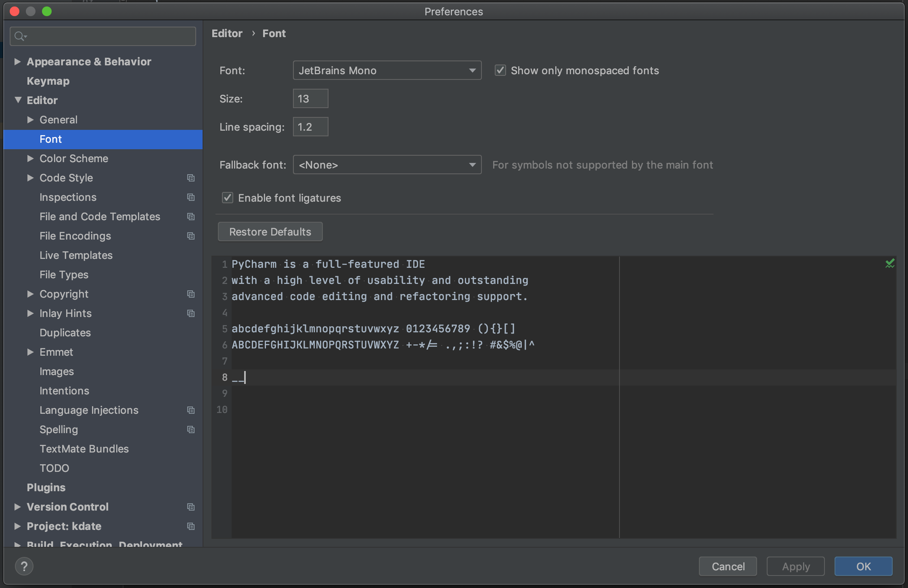Click the settings-copy icon next to Copyright
Image resolution: width=908 pixels, height=588 pixels.
(x=190, y=294)
